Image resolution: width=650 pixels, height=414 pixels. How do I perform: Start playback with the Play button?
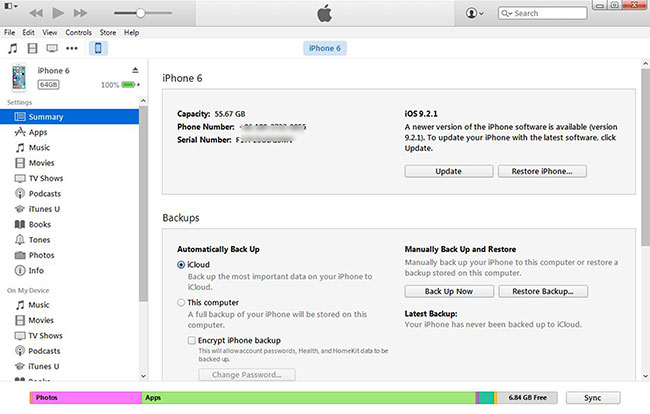[58, 13]
